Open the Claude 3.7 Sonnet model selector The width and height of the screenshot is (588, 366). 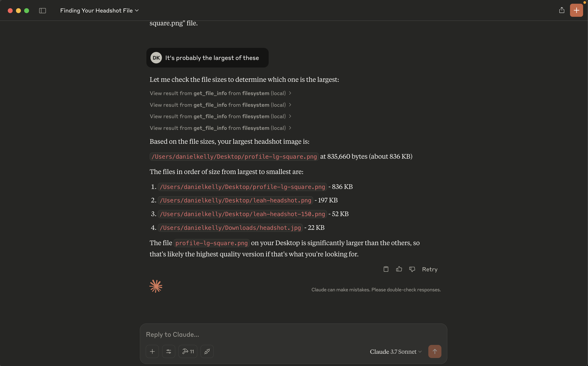coord(395,352)
